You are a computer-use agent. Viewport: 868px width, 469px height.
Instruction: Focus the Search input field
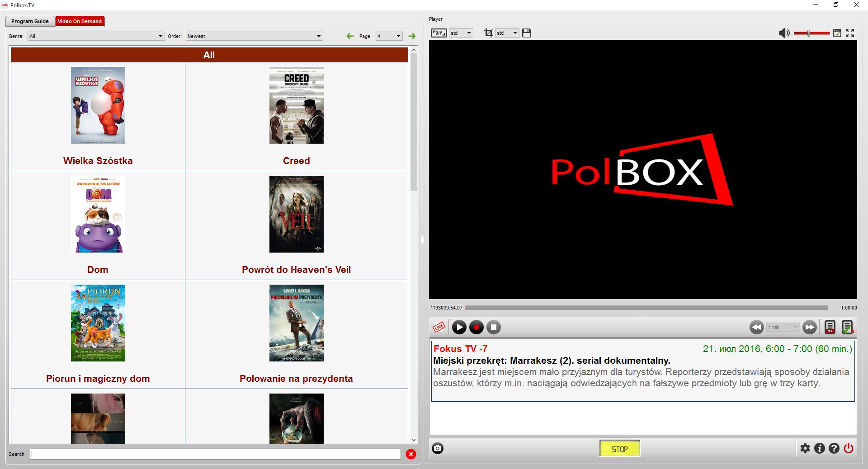216,454
